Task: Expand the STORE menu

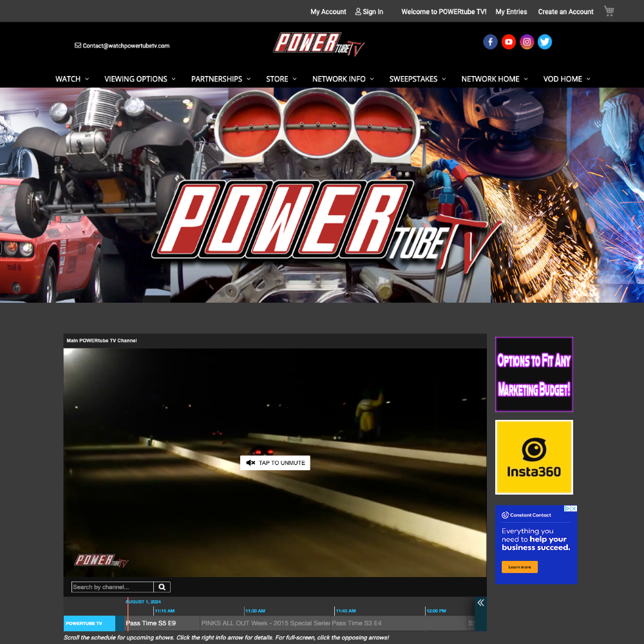Action: tap(281, 79)
